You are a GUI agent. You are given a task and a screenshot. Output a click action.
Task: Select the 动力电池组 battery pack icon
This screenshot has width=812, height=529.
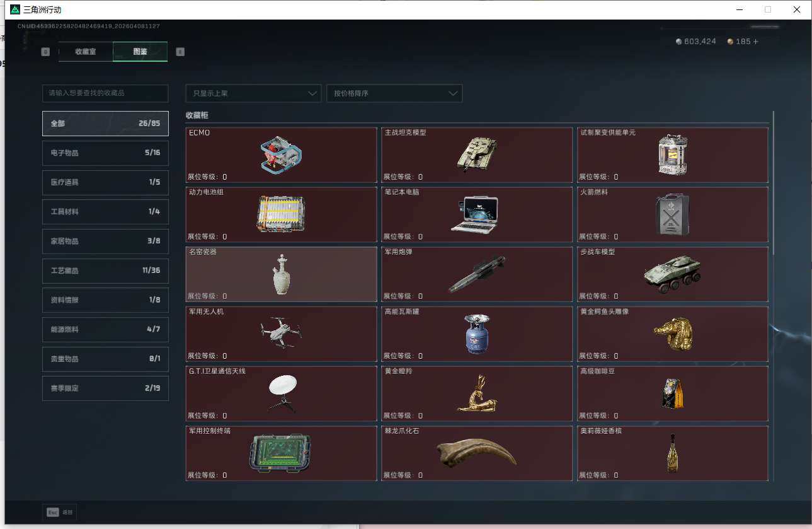pyautogui.click(x=281, y=214)
